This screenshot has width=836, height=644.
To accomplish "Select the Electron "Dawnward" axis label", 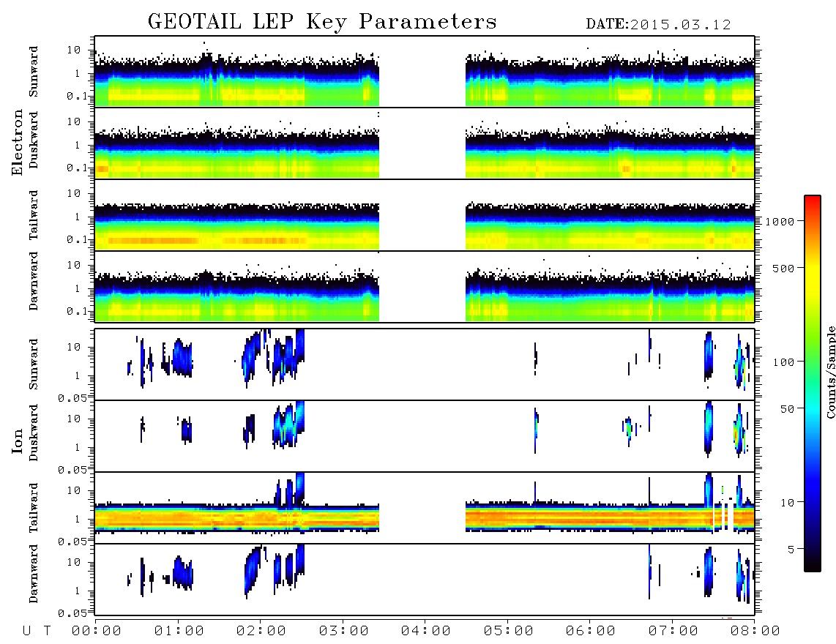I will 34,281.
